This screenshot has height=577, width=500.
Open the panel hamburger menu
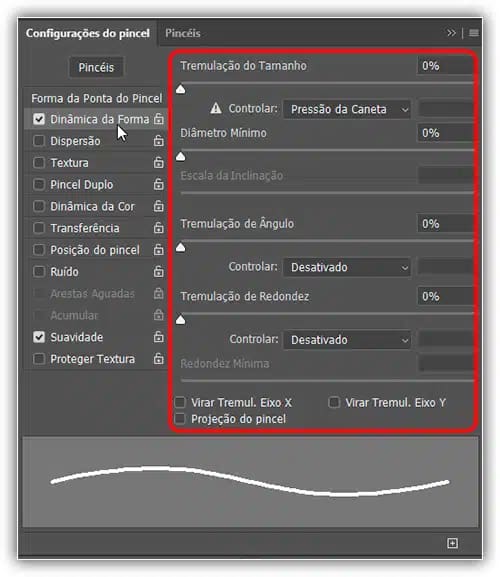pyautogui.click(x=474, y=33)
